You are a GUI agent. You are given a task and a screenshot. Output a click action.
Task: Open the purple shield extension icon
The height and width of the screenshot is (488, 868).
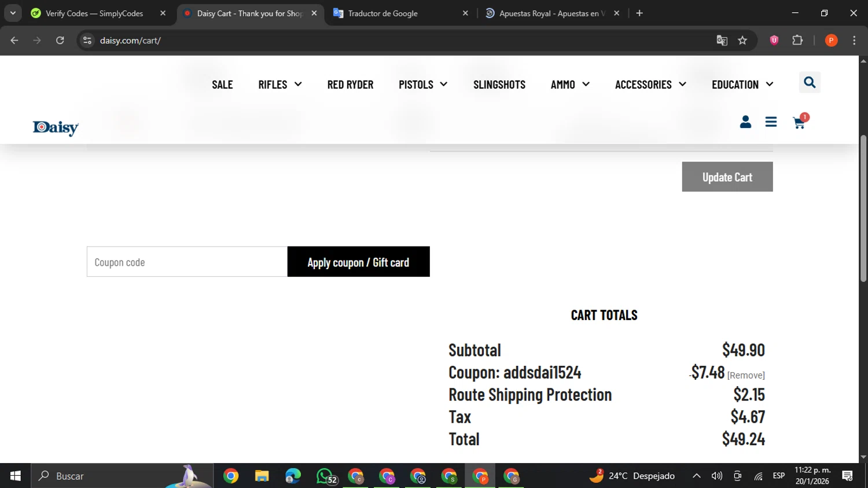774,41
